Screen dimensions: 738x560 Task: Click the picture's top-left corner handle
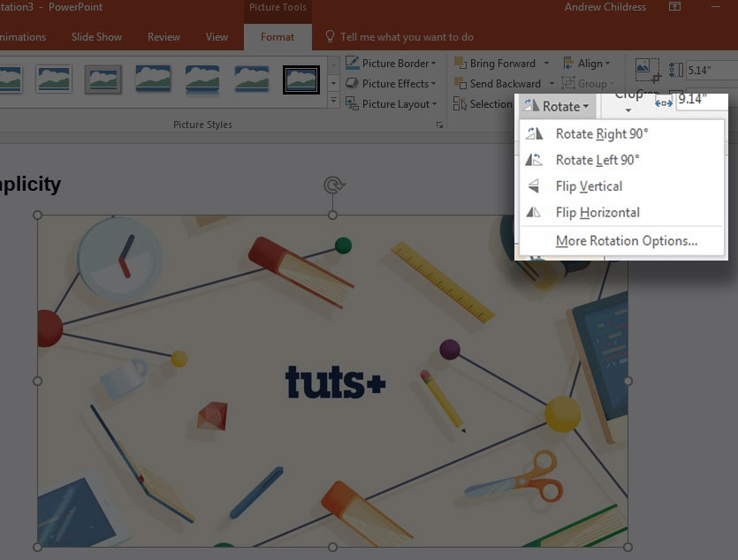(x=38, y=216)
